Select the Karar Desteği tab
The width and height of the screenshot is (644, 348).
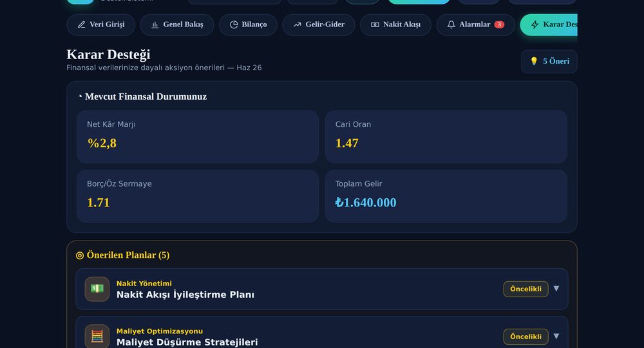[x=549, y=24]
